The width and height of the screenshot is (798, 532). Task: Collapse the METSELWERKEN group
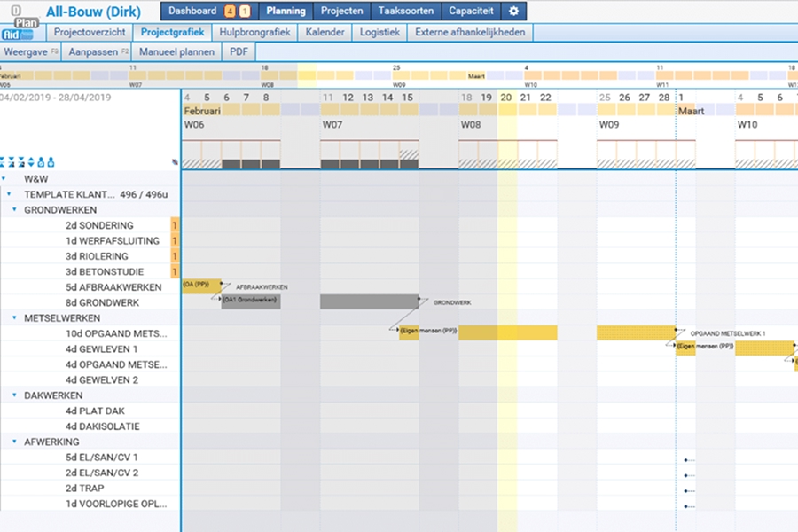point(14,317)
